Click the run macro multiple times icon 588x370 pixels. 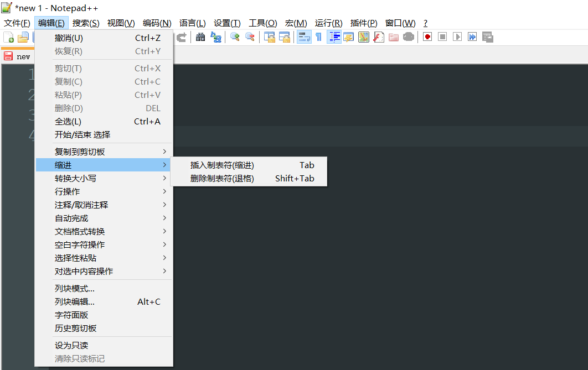point(472,37)
